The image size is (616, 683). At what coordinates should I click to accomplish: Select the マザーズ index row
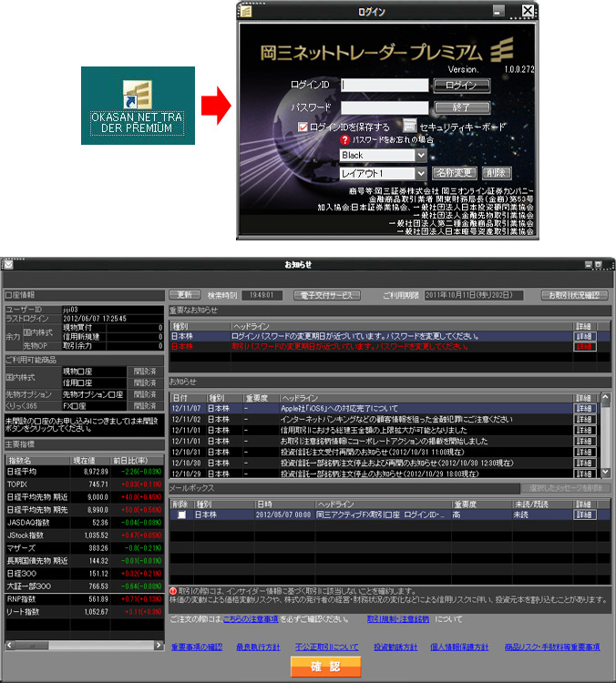coord(84,548)
